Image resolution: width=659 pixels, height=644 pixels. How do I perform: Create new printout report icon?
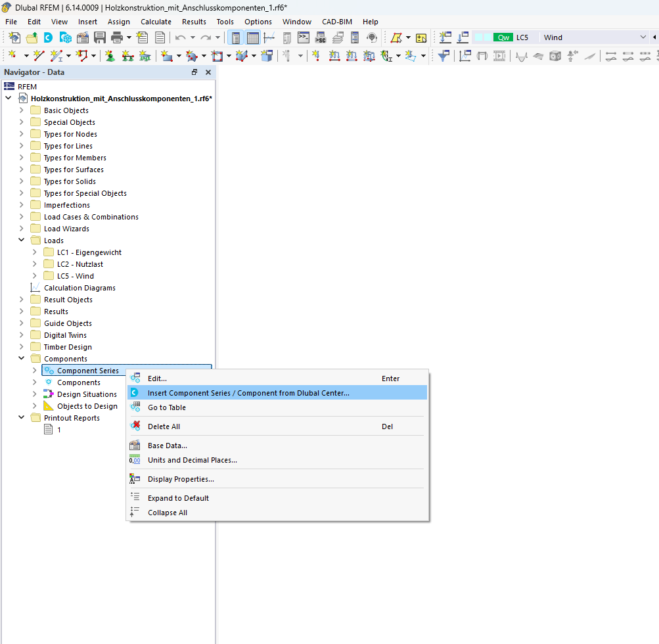tap(143, 38)
